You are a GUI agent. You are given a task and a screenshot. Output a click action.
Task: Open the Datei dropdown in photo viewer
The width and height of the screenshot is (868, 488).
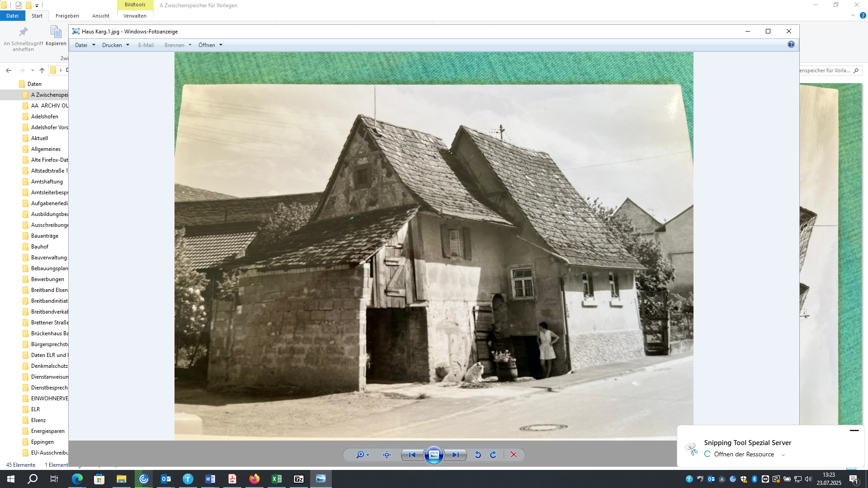pos(85,45)
